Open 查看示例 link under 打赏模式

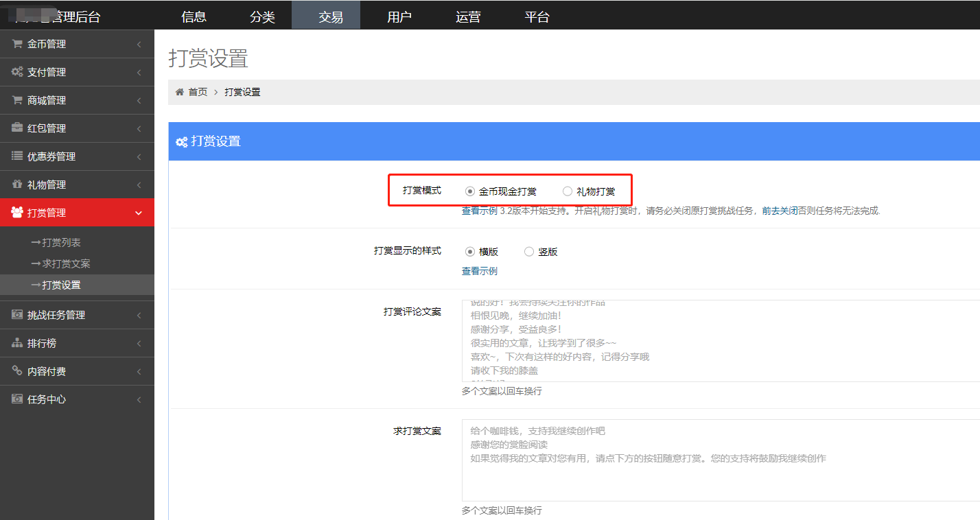coord(480,211)
